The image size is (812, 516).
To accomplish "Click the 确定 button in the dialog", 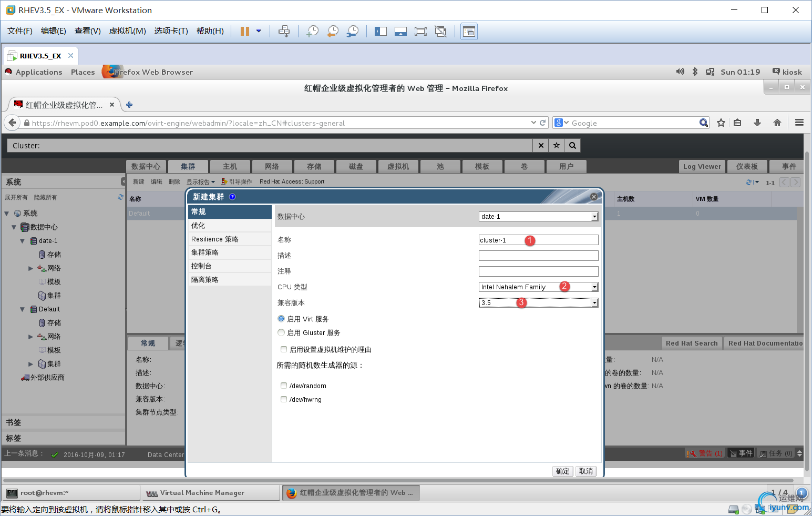I will coord(563,471).
